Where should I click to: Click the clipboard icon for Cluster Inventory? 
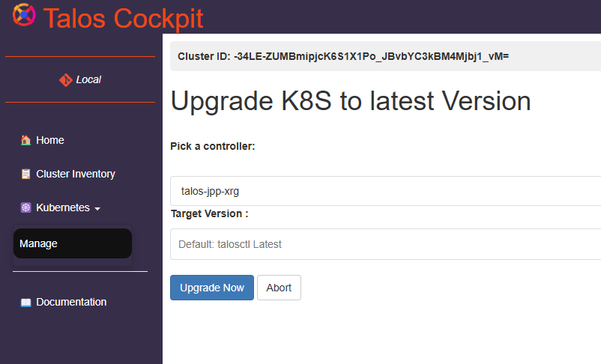(x=25, y=174)
